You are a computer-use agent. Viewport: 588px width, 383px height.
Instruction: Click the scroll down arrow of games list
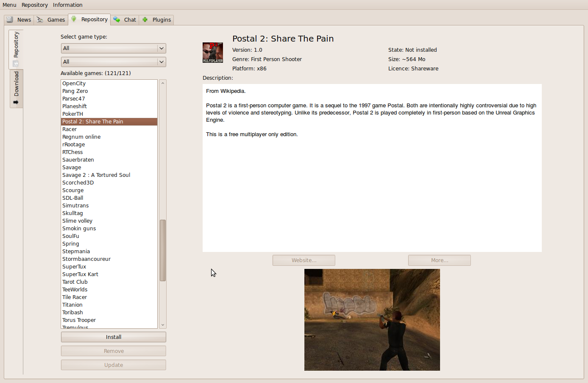[x=163, y=325]
